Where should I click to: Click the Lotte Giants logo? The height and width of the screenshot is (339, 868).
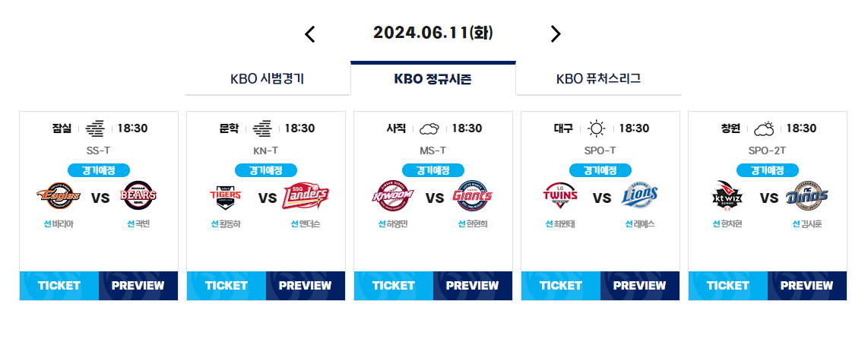pos(473,195)
